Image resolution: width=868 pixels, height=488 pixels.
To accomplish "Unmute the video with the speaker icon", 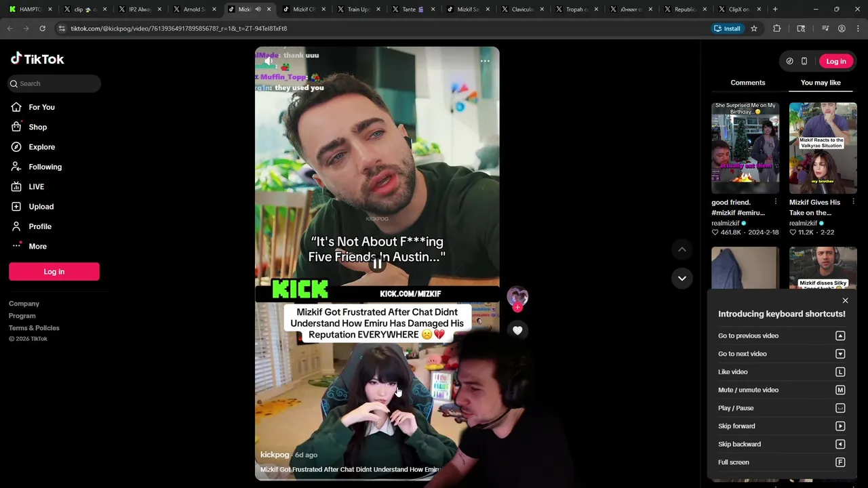I will [269, 61].
